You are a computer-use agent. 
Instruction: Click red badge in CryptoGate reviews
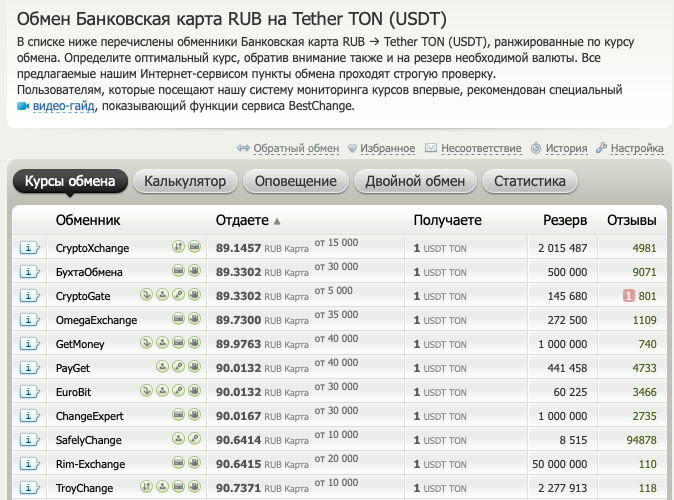click(x=628, y=296)
